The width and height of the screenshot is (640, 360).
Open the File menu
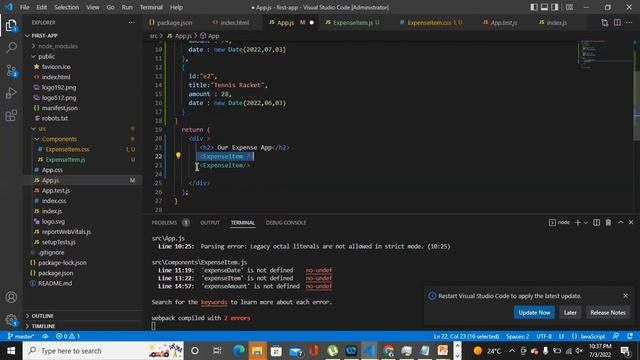click(24, 7)
